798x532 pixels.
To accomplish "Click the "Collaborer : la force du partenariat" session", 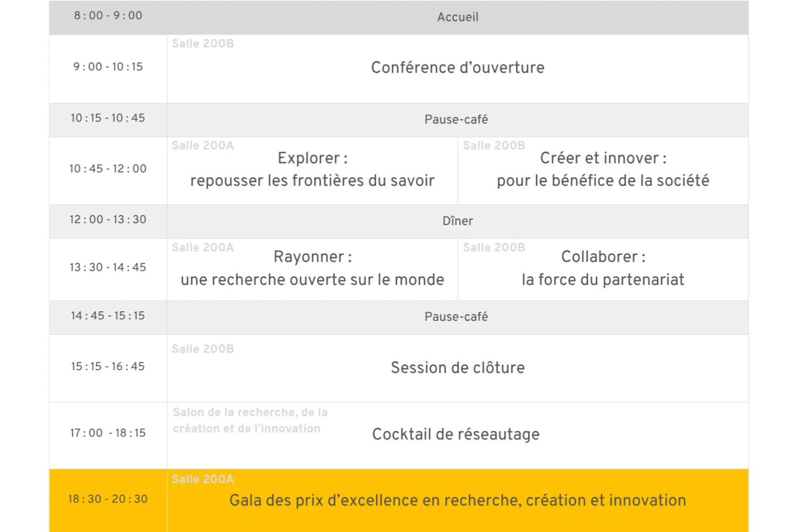I will click(x=603, y=268).
